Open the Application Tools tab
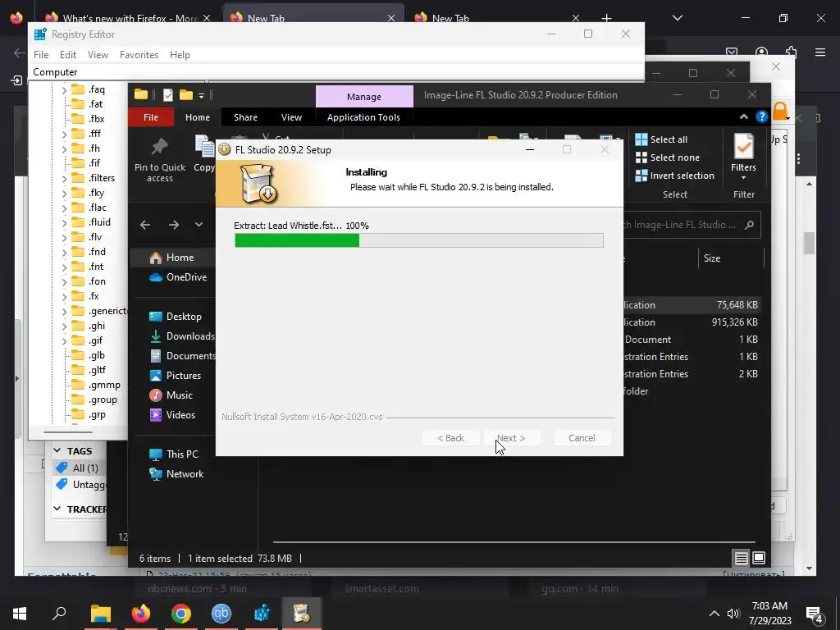 [x=363, y=117]
